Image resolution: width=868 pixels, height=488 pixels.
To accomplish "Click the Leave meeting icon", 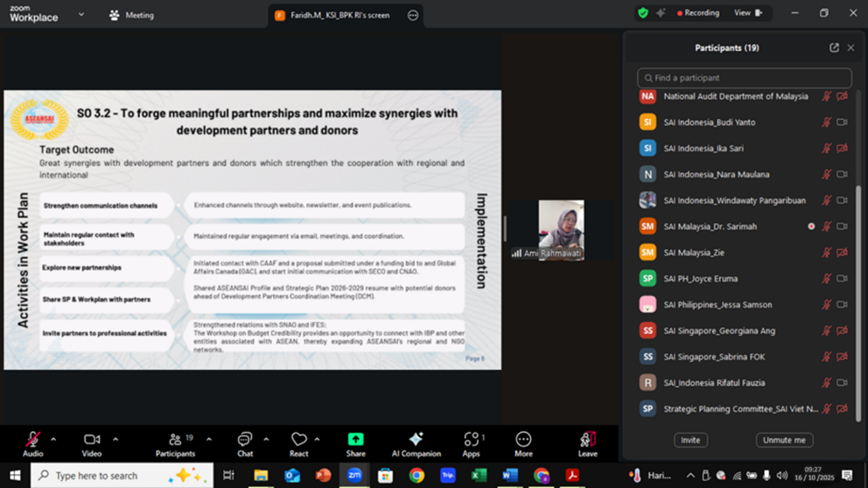I will pos(587,440).
